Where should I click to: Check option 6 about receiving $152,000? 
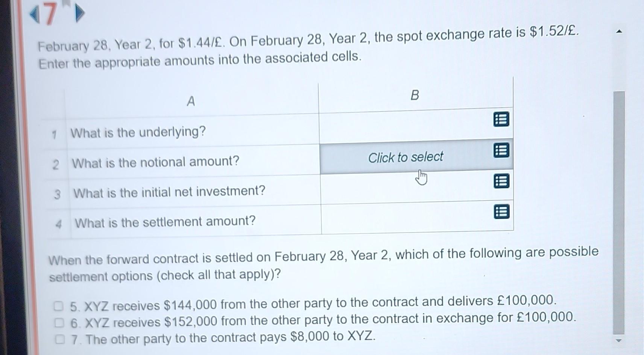click(59, 322)
